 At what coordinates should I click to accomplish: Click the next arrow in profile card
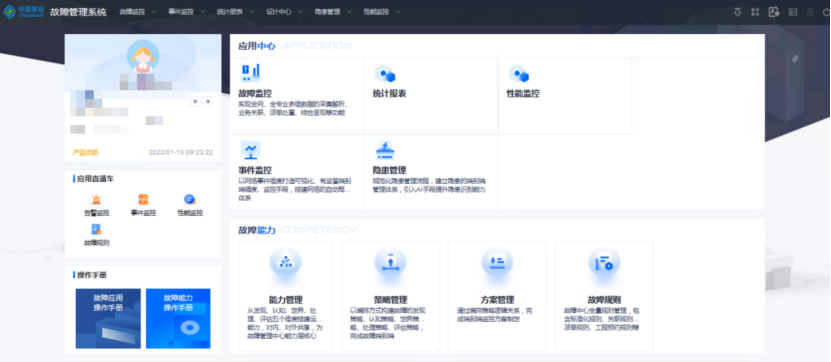click(208, 101)
